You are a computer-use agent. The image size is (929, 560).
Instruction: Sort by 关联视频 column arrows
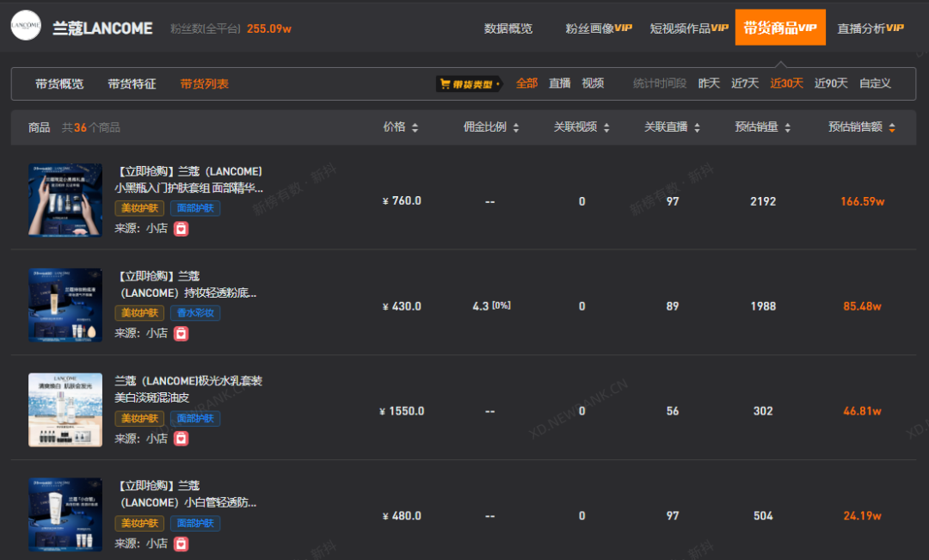click(x=606, y=127)
